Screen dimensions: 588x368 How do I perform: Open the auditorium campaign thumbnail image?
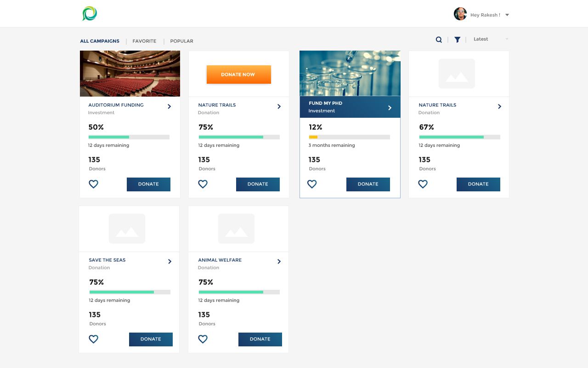point(130,74)
